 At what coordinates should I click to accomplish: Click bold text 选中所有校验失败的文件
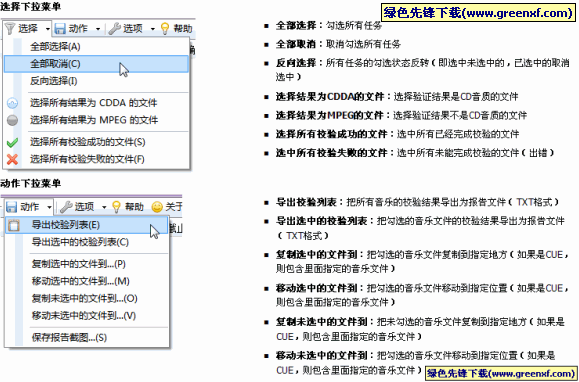(332, 153)
